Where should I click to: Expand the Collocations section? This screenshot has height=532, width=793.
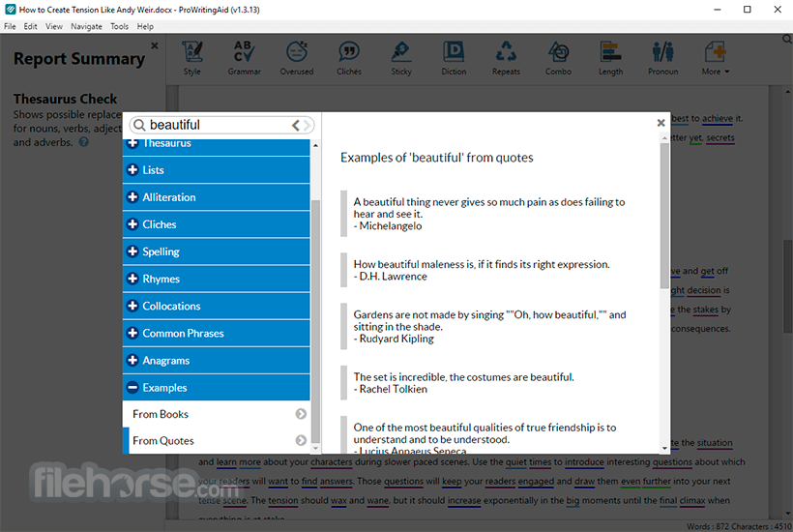[216, 306]
